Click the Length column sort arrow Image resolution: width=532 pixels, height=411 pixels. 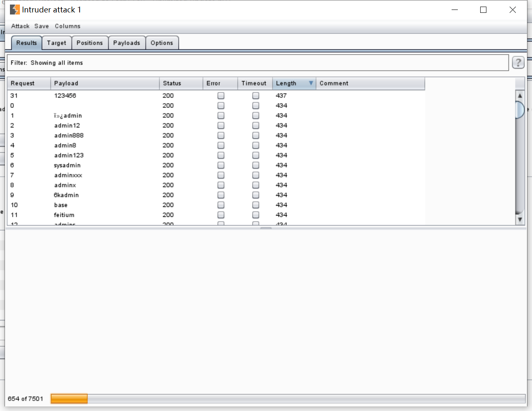(x=311, y=83)
